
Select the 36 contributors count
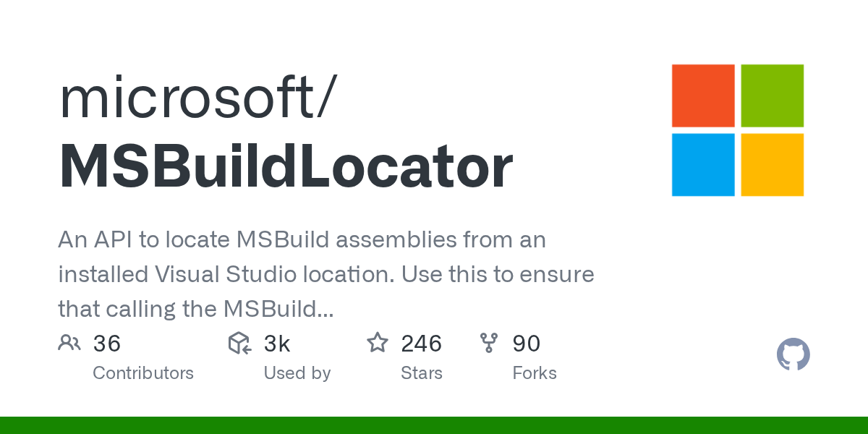click(x=107, y=344)
